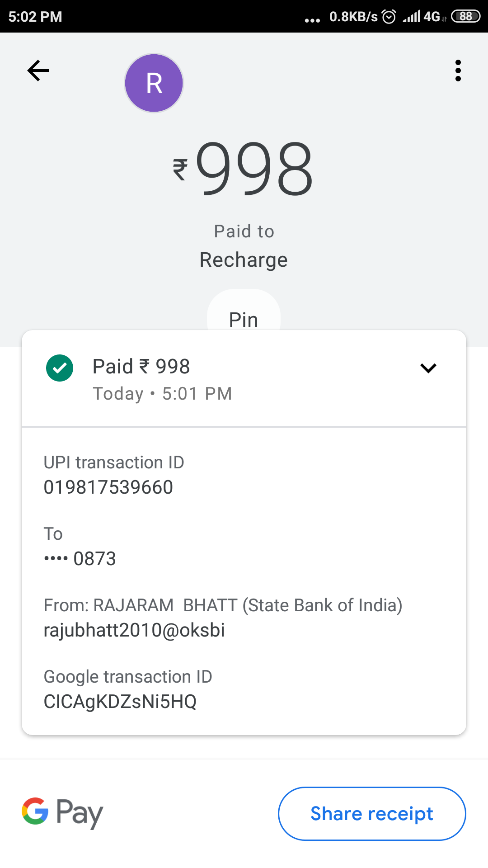Image resolution: width=488 pixels, height=868 pixels.
Task: Tap the alarm clock status icon
Action: 389,17
